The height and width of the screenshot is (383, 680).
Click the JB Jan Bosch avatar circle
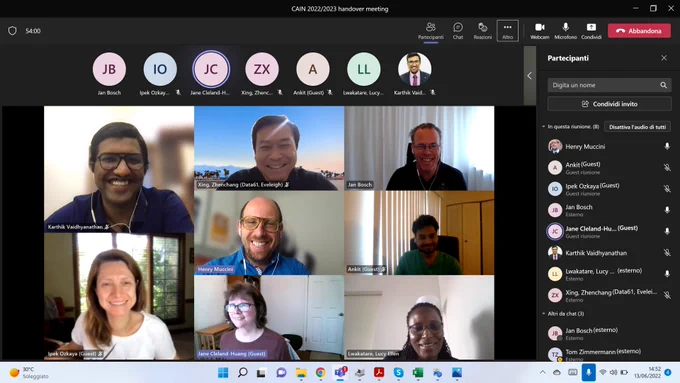pyautogui.click(x=109, y=69)
